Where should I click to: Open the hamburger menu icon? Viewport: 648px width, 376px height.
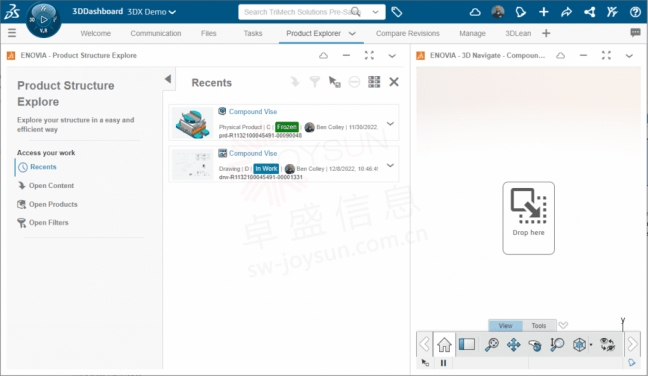pos(12,33)
